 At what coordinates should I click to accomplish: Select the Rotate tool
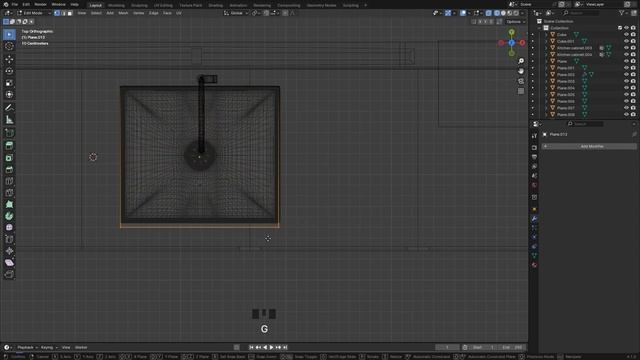point(9,71)
